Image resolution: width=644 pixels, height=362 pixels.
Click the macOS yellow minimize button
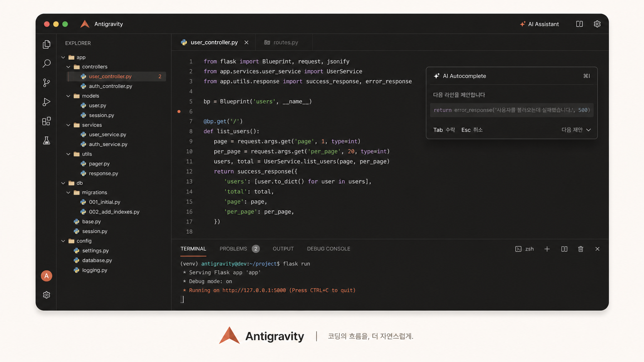click(56, 24)
